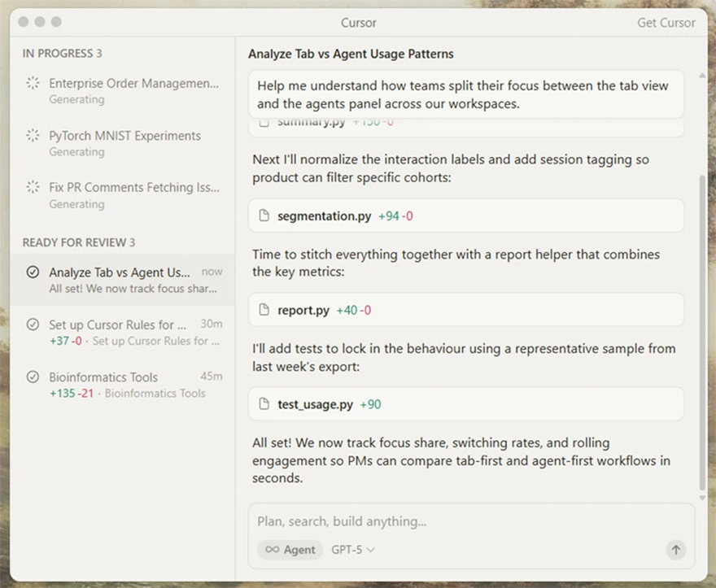
Task: Click the spinner icon for Enterprise Order Management
Action: coord(33,83)
